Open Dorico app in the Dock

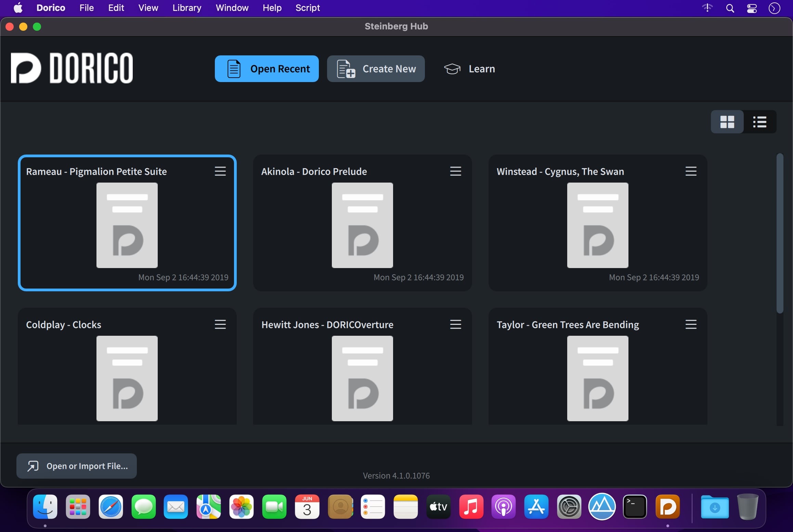[x=667, y=507]
